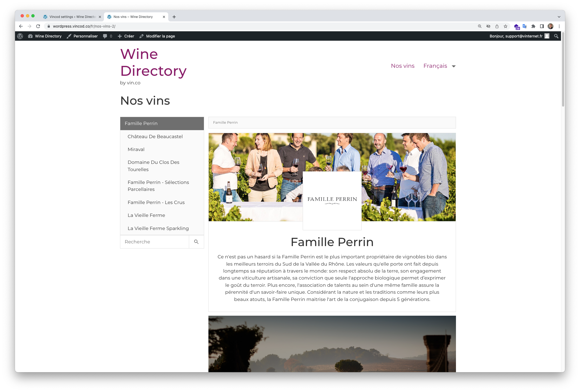Bookmark this page with the star icon
This screenshot has height=392, width=580.
tap(506, 26)
